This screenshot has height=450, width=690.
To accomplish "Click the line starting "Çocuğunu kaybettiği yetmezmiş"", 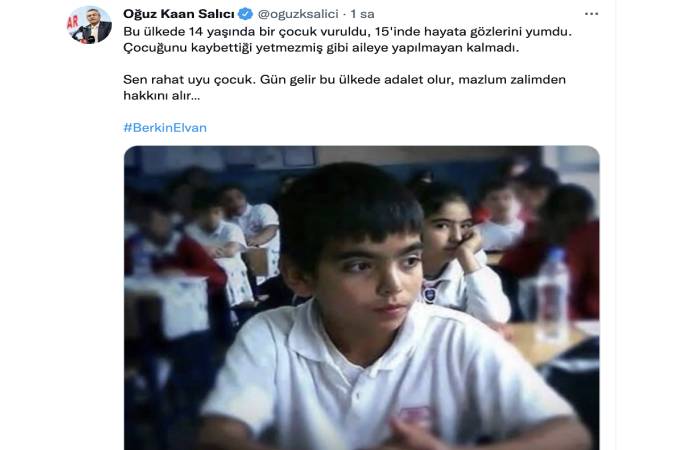I will point(321,48).
